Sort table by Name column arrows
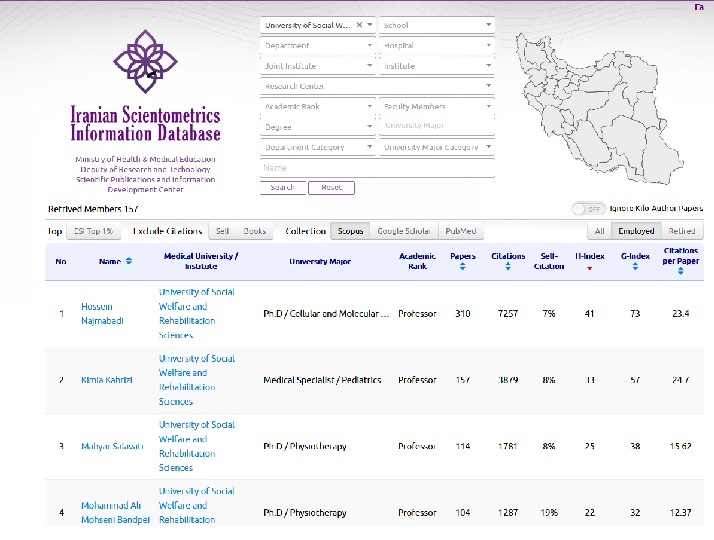714x540 pixels. 130,262
